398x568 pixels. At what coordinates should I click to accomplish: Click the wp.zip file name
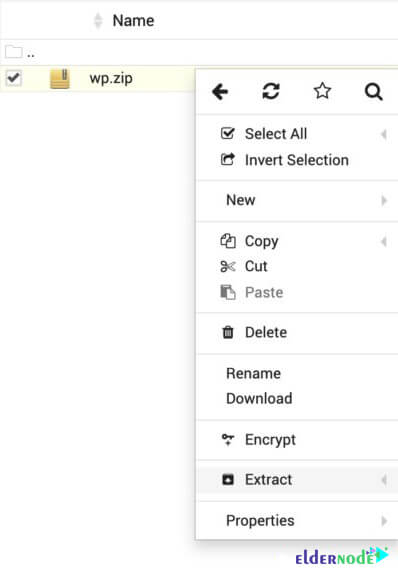click(x=111, y=79)
